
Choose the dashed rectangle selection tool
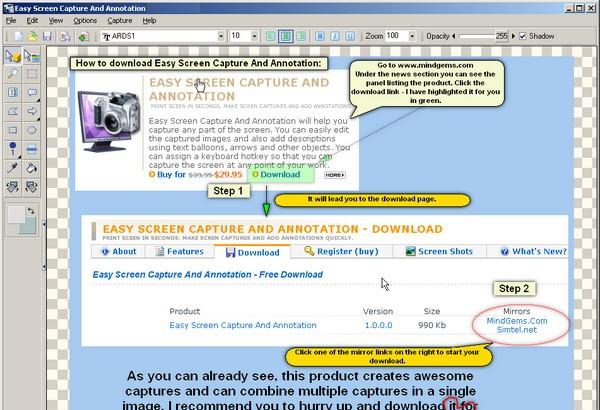point(31,74)
